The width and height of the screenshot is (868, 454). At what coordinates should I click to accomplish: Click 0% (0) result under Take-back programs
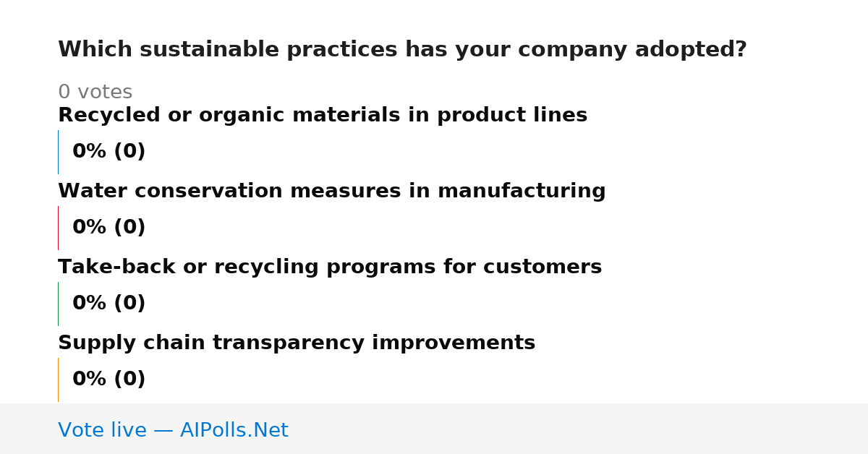(109, 304)
